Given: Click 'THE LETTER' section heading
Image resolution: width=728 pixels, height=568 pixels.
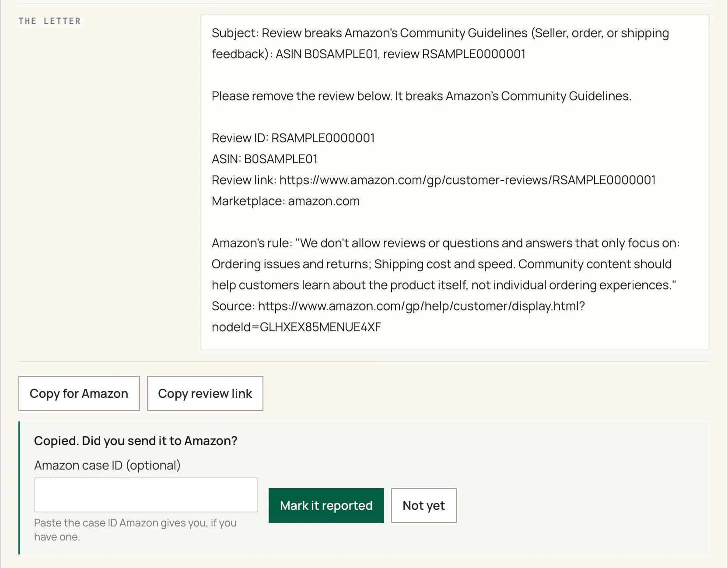Looking at the screenshot, I should (50, 21).
